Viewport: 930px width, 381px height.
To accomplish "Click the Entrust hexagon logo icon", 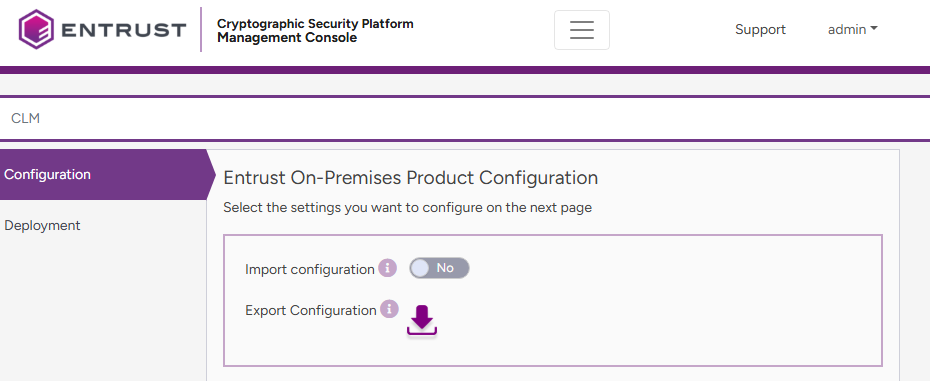I will pyautogui.click(x=36, y=29).
